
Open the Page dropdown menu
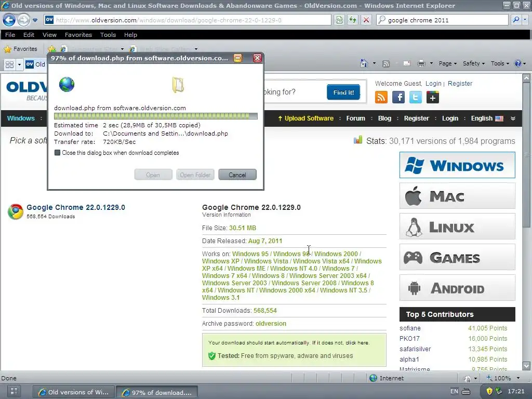(x=447, y=63)
